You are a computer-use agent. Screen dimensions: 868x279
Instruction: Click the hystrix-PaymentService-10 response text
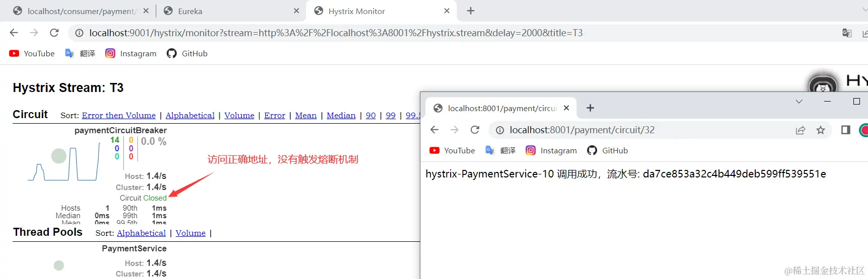click(626, 174)
